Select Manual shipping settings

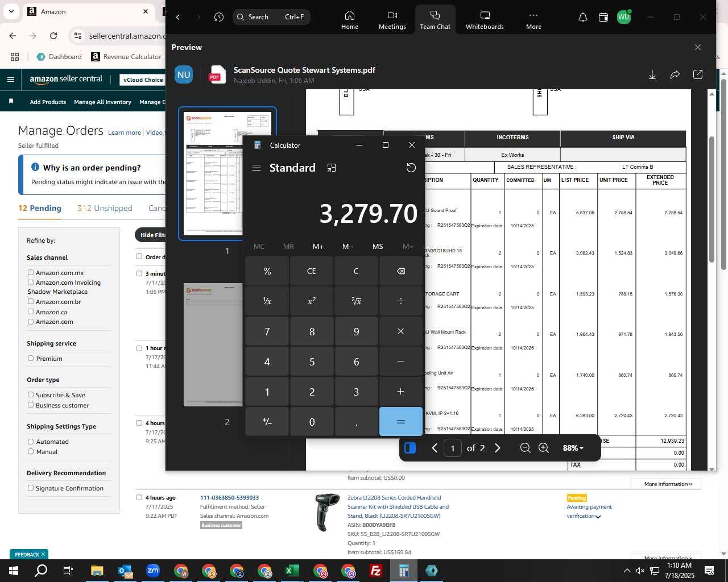[31, 452]
